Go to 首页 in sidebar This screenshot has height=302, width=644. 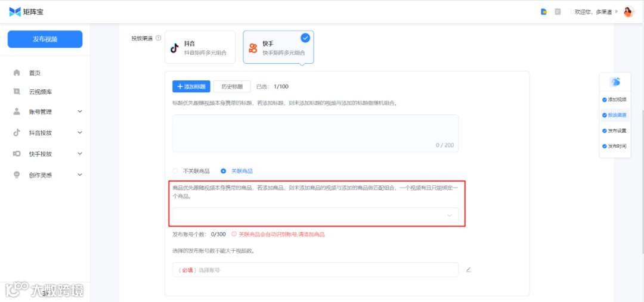35,73
